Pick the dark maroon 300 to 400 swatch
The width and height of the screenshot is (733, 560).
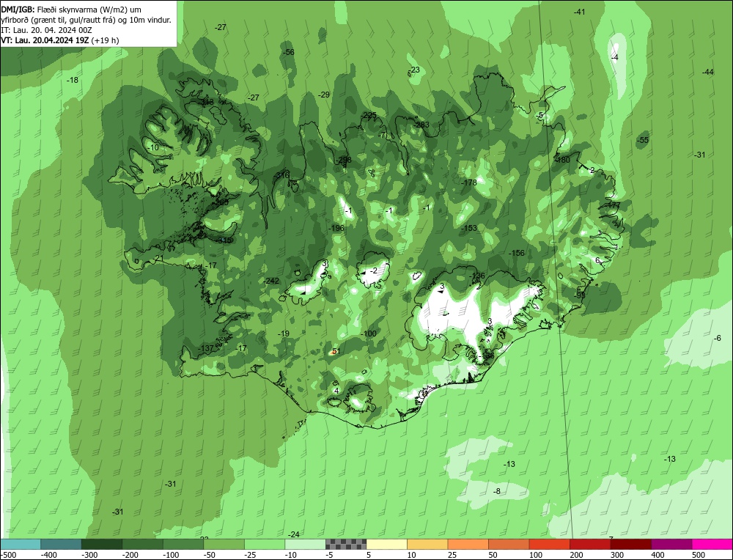click(630, 545)
